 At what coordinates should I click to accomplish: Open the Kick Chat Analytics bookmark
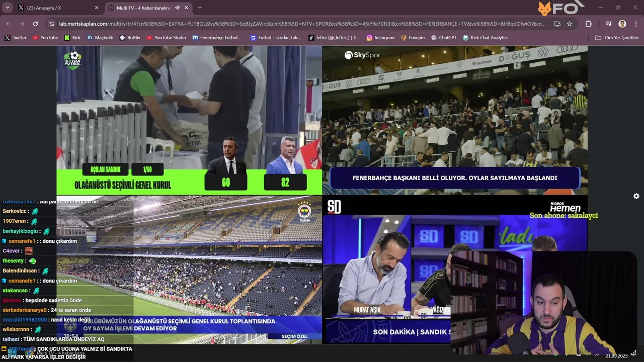pos(486,38)
